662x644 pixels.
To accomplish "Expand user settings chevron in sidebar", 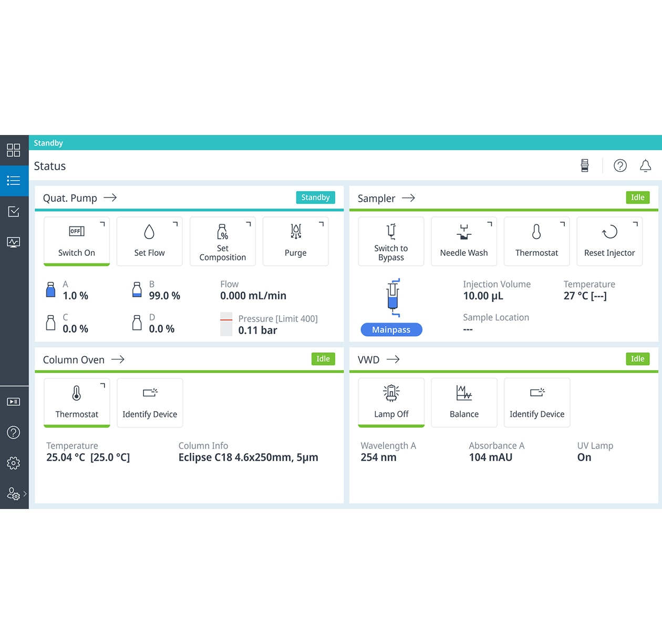I will (25, 494).
